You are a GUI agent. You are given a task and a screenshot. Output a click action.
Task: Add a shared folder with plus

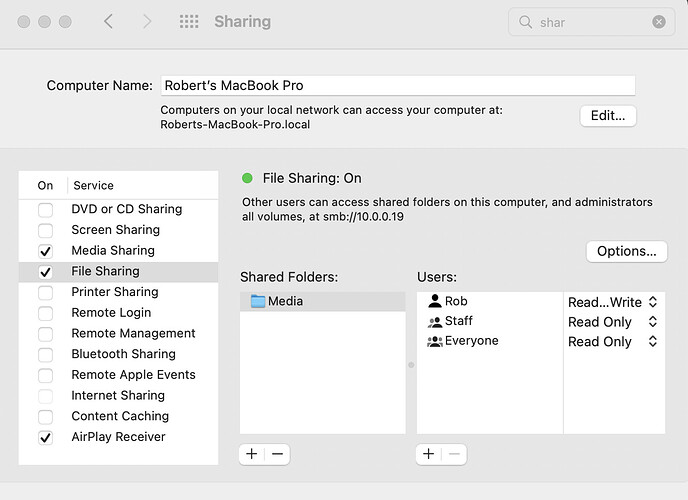click(x=252, y=454)
